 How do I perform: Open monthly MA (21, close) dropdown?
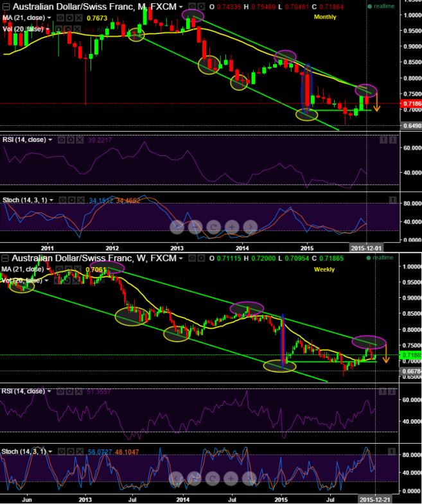pyautogui.click(x=49, y=18)
